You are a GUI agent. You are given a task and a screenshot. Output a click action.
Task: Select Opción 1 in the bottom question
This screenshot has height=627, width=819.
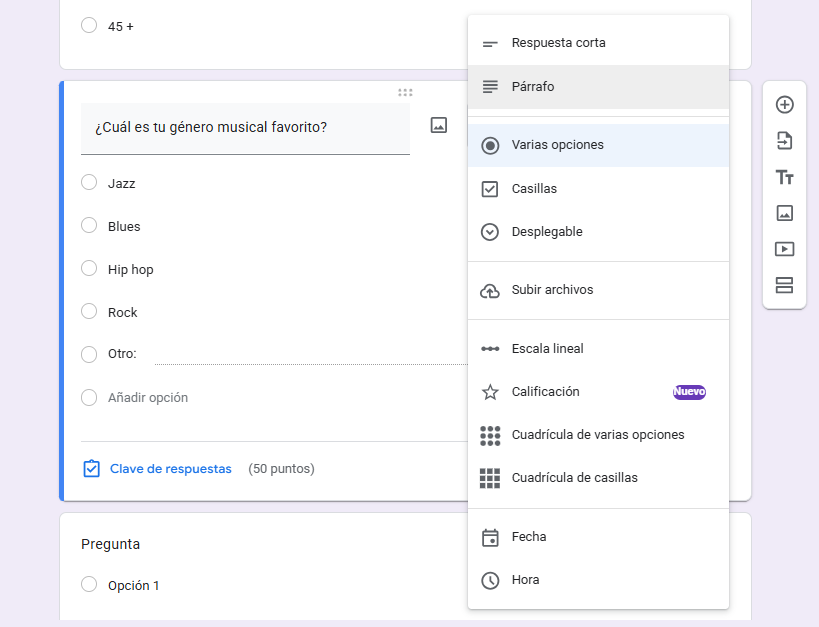(x=88, y=584)
